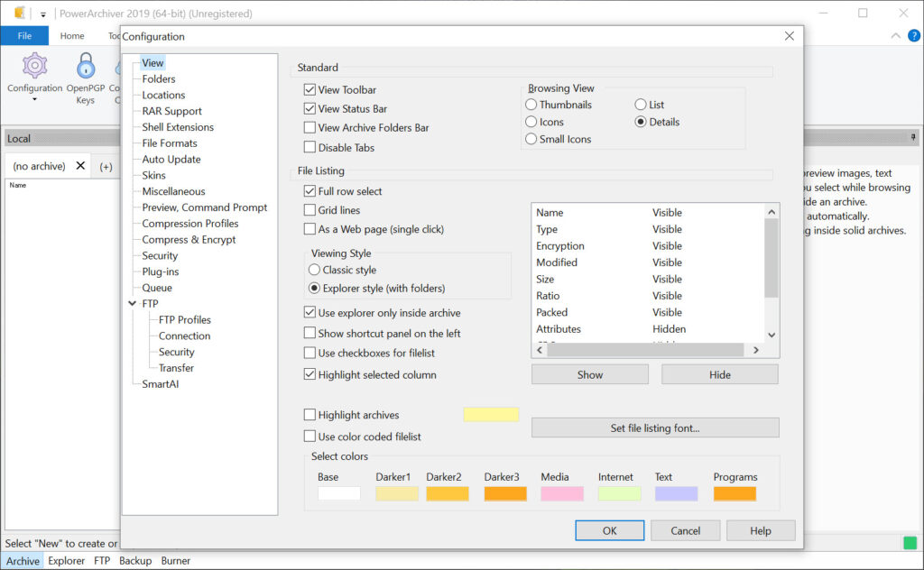This screenshot has height=570, width=924.
Task: Uncheck View Status Bar
Action: click(x=310, y=108)
